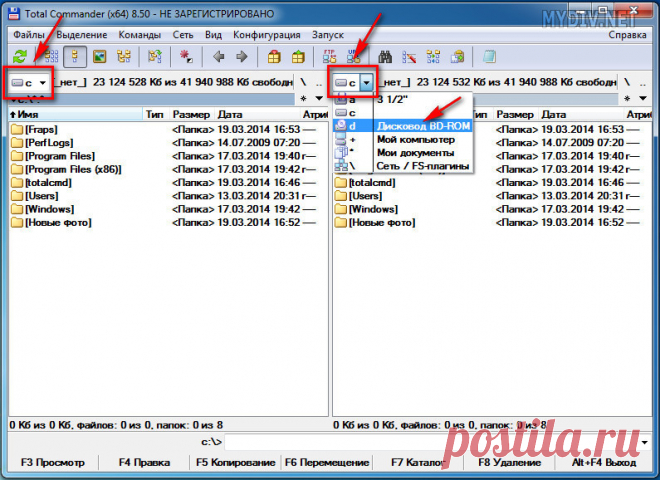Open the Выделение menu
Viewport: 660px width, 480px height.
point(82,35)
